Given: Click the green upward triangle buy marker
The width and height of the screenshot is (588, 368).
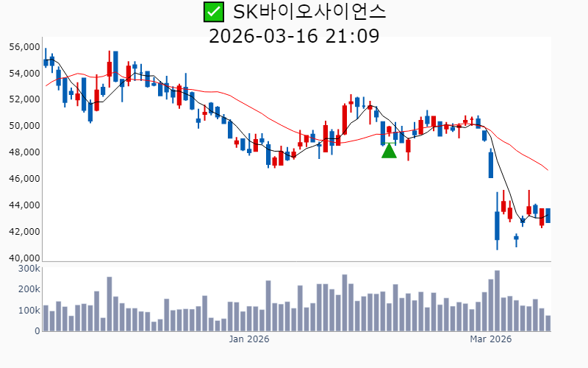Looking at the screenshot, I should click(389, 150).
